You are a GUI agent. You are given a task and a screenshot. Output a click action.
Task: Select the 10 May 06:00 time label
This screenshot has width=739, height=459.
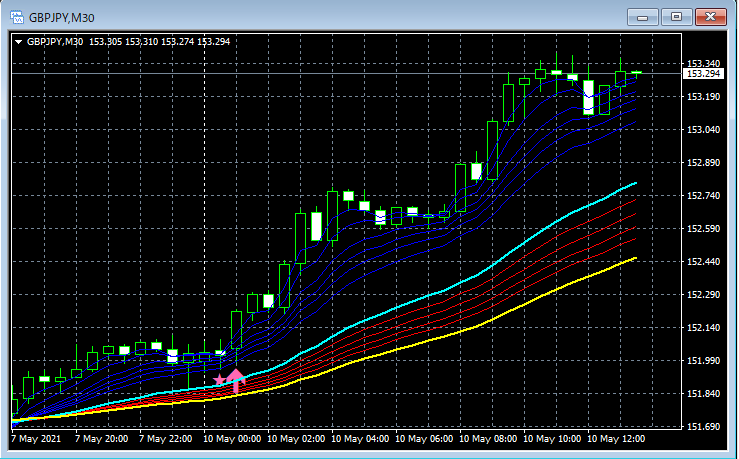[x=424, y=439]
